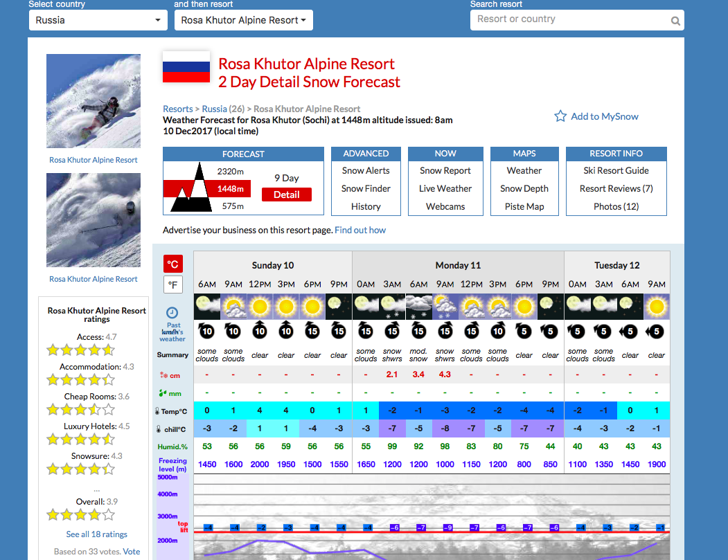The width and height of the screenshot is (728, 560).
Task: Click Monday 6PM wind speed icon
Action: tap(524, 330)
